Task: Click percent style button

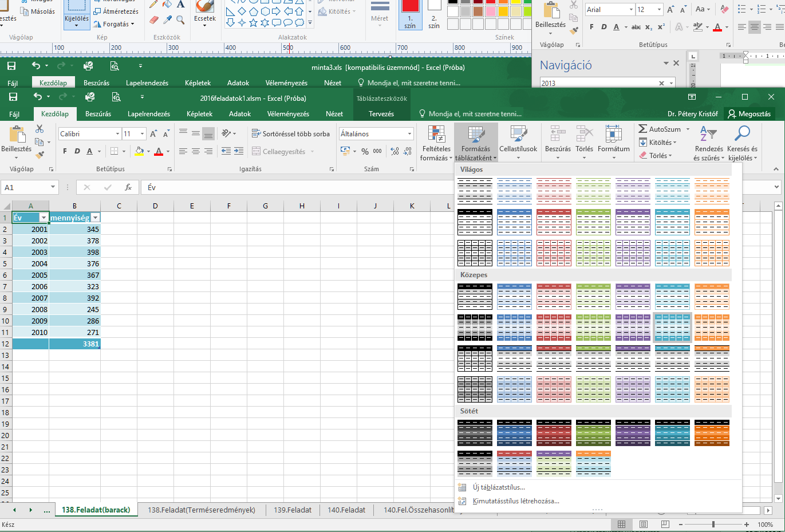Action: pos(365,151)
